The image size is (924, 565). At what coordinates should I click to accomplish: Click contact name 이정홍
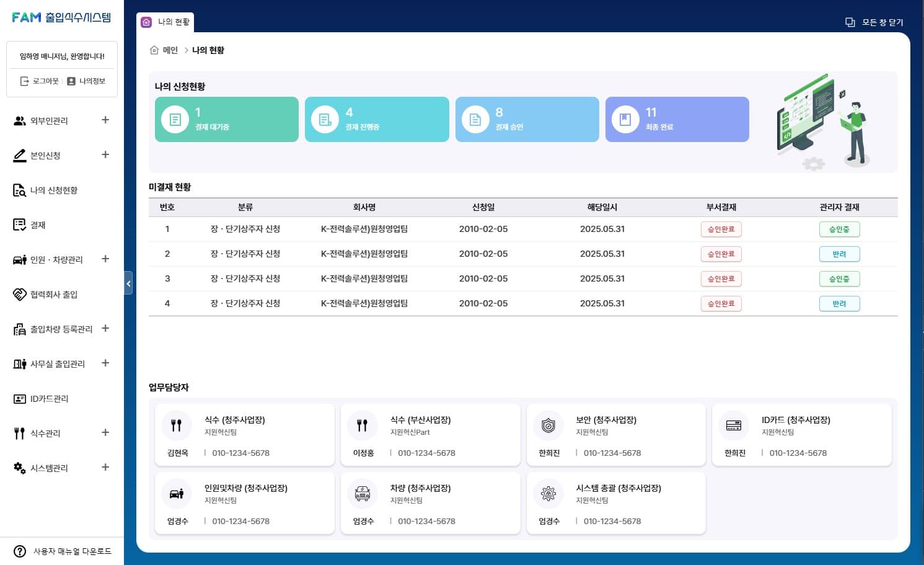[x=364, y=453]
